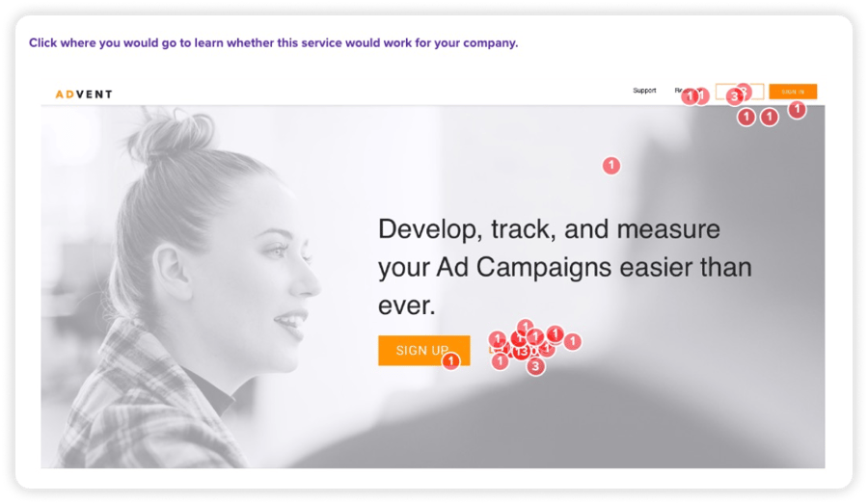
Task: Click the orange SIGN IN button
Action: pos(793,92)
